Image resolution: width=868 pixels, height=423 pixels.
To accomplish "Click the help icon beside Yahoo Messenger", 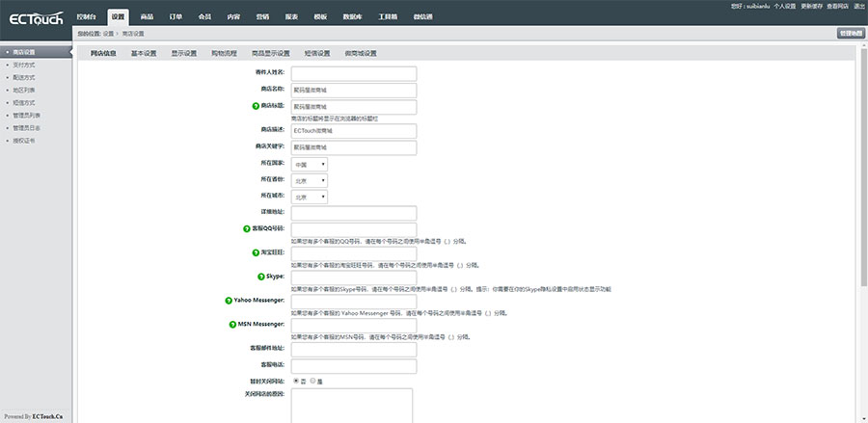I will coord(229,301).
